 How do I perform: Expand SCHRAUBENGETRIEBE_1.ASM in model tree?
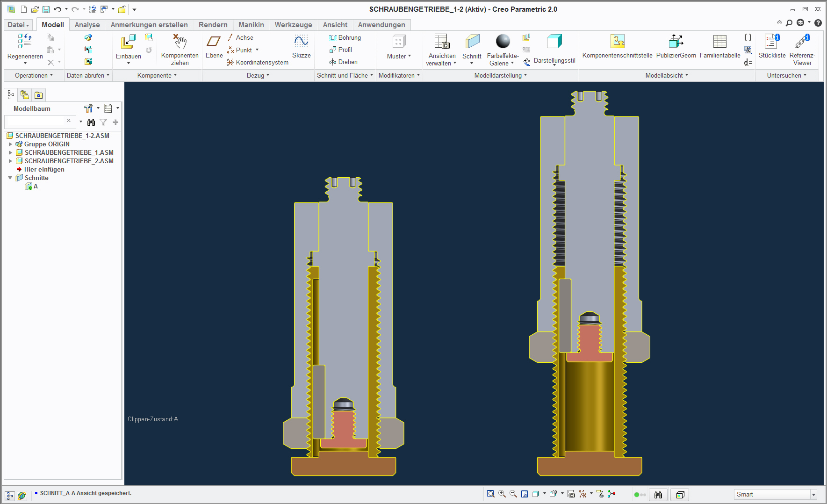point(10,152)
